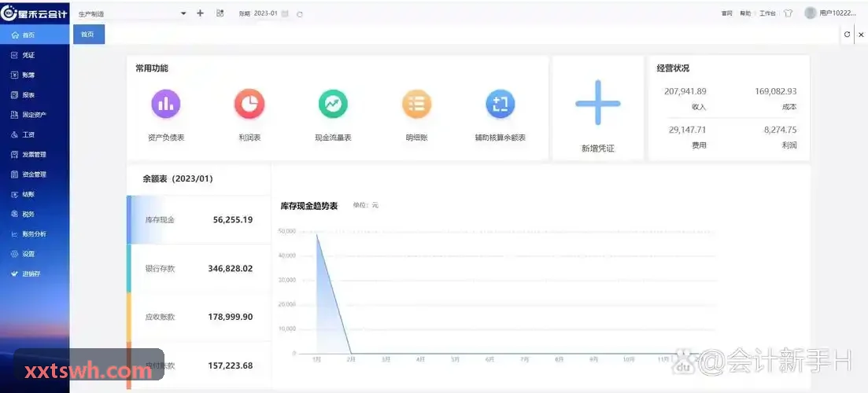Screen dimensions: 868x393
Task: Open 报表 (reports) in the sidebar
Action: [35, 95]
